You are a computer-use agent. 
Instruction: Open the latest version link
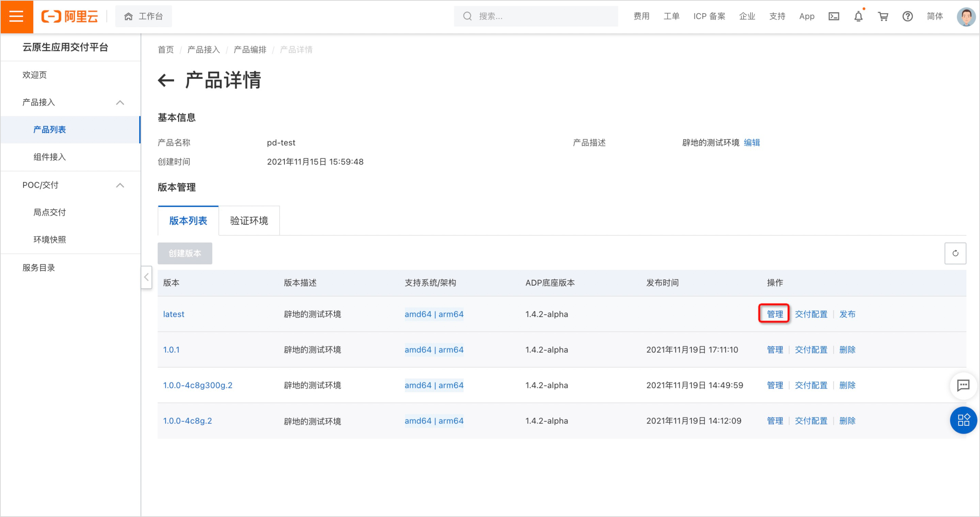point(173,314)
